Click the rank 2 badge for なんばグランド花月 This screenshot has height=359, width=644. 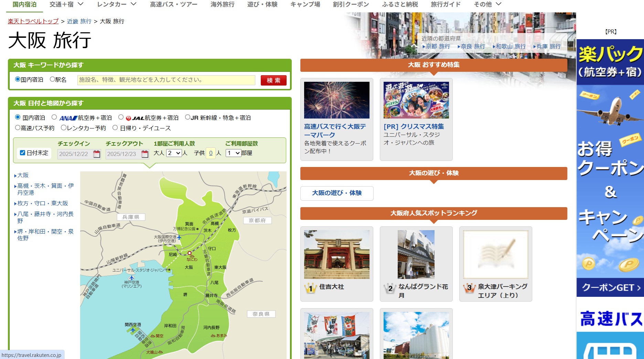[x=390, y=288]
